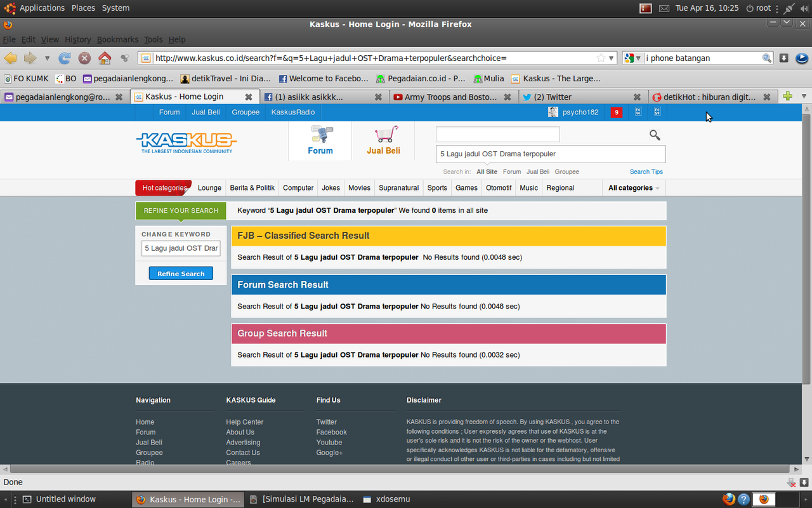Open the Tools menu
This screenshot has height=508, width=812.
point(153,39)
